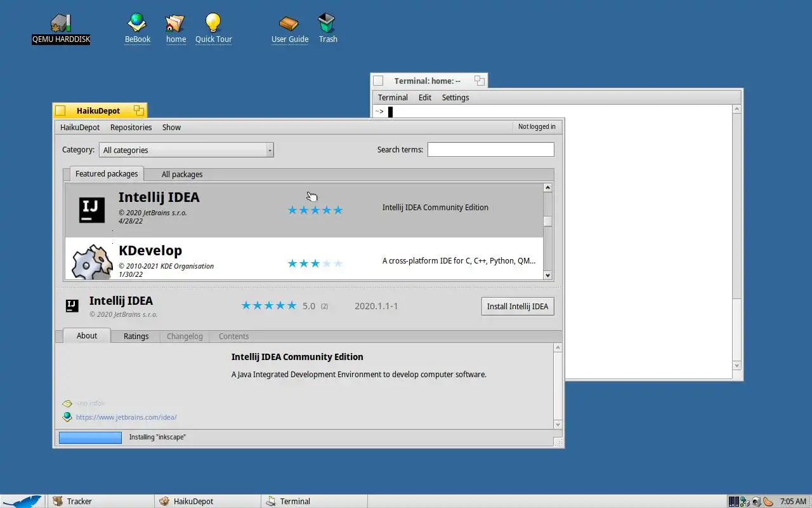
Task: Click the package list scrollbar thumb
Action: coord(547,221)
